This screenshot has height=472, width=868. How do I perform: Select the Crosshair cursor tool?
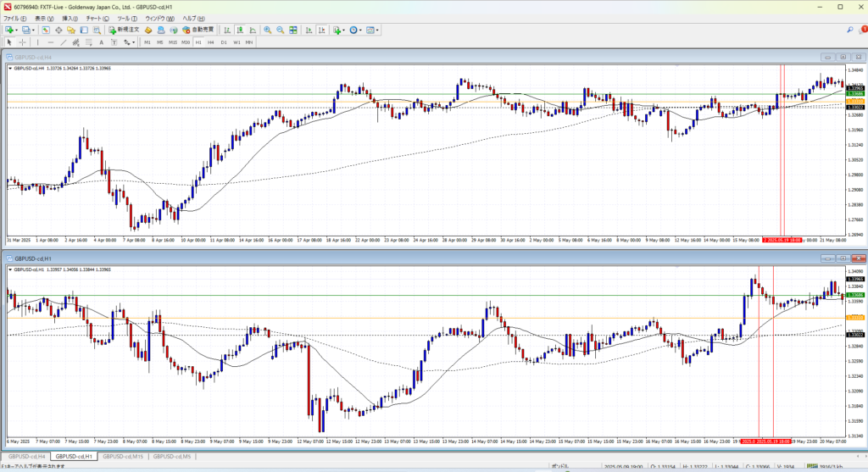pos(23,42)
